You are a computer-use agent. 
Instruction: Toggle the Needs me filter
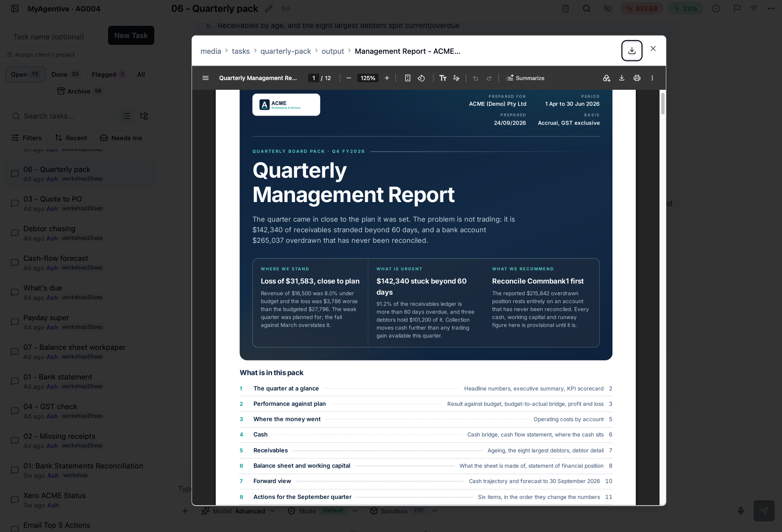click(x=121, y=138)
